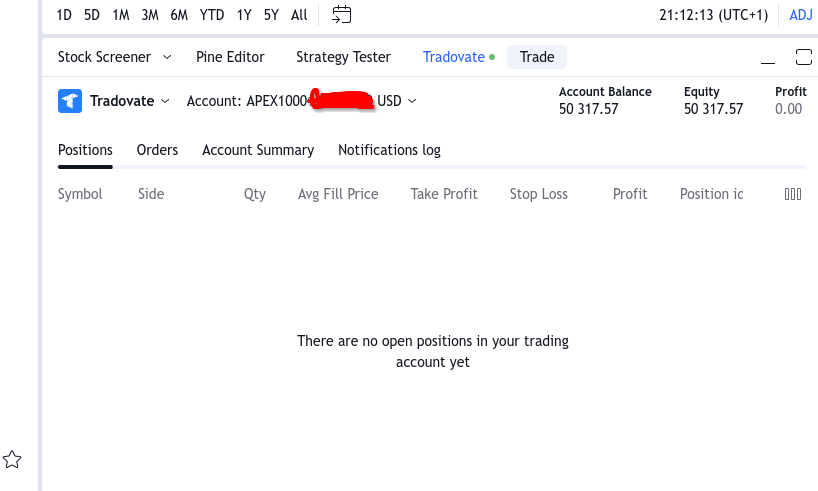Maximize the trading panel
This screenshot has height=491, width=818.
[803, 57]
